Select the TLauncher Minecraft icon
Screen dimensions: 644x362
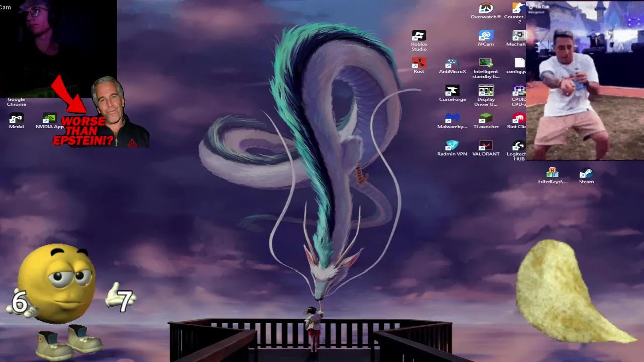tap(486, 121)
